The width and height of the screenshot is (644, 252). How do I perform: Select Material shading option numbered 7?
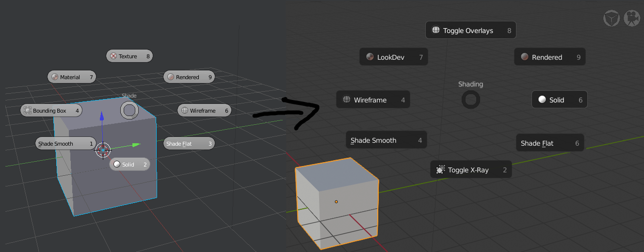click(x=71, y=77)
